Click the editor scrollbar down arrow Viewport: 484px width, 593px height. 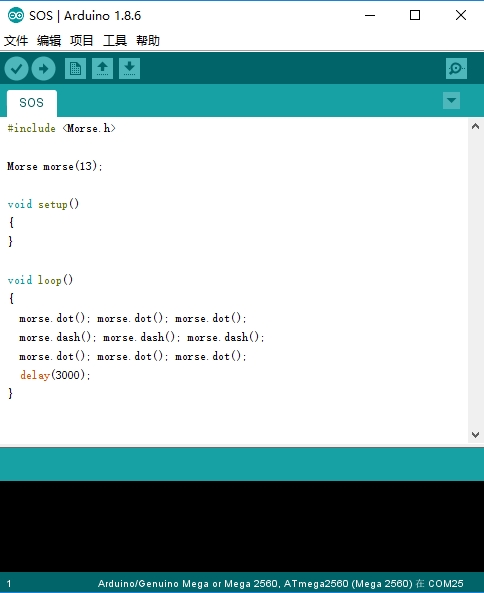tap(476, 435)
